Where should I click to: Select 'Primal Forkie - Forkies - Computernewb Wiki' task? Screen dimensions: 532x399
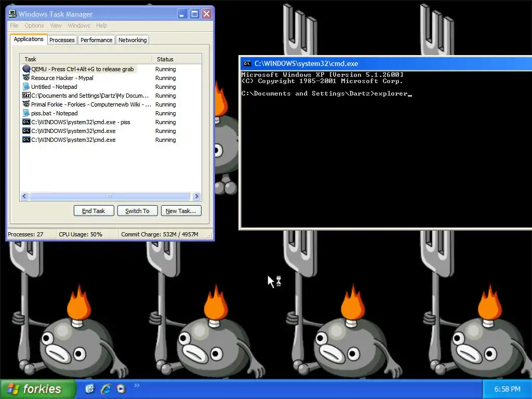pyautogui.click(x=111, y=104)
